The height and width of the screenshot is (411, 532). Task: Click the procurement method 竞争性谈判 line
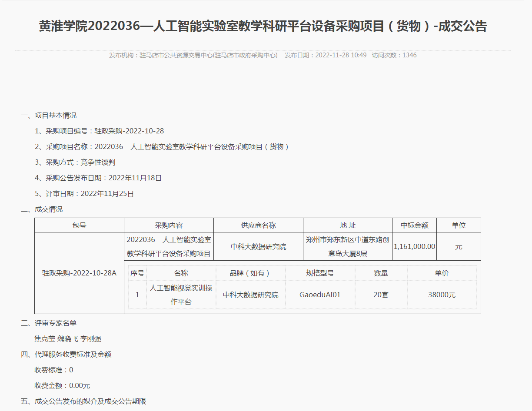75,162
